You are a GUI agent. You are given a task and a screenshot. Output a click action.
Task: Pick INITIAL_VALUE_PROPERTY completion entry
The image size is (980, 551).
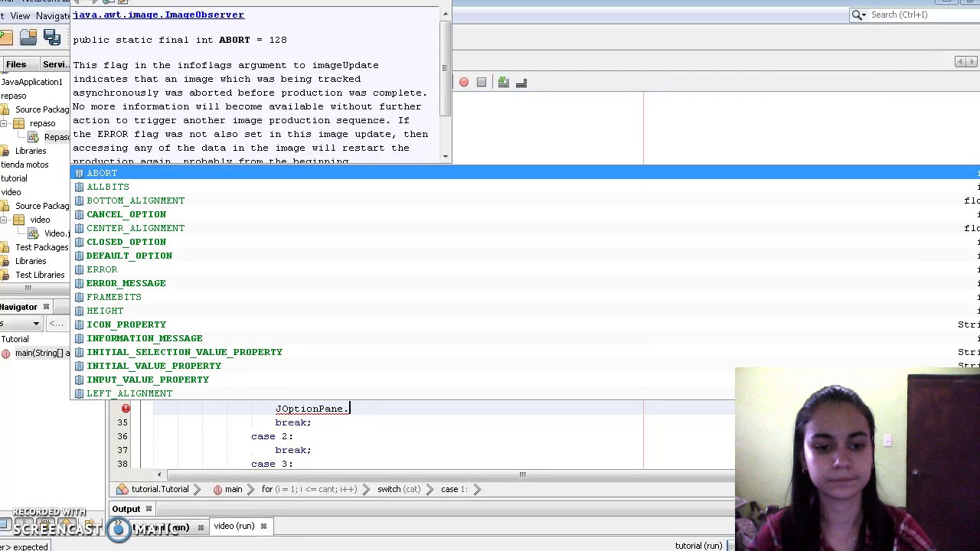[524, 366]
